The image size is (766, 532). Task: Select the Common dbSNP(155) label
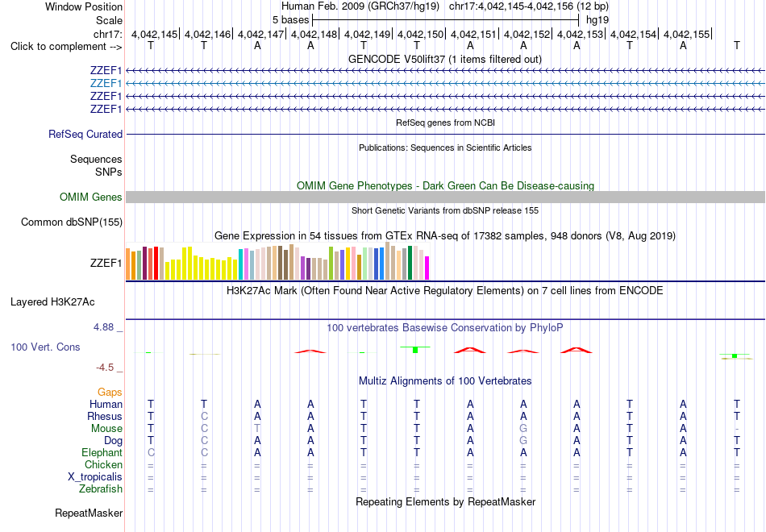71,222
